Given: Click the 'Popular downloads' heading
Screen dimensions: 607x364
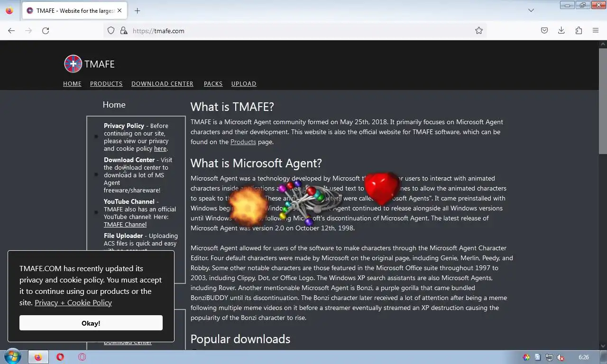Looking at the screenshot, I should click(x=240, y=339).
